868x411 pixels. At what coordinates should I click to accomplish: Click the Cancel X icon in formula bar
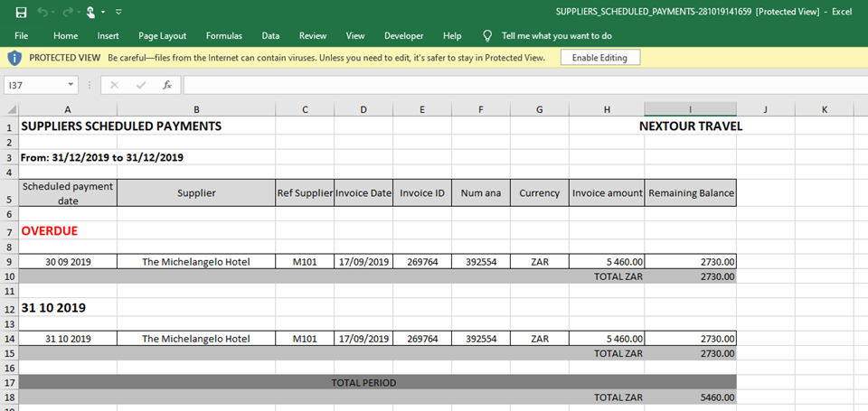115,85
